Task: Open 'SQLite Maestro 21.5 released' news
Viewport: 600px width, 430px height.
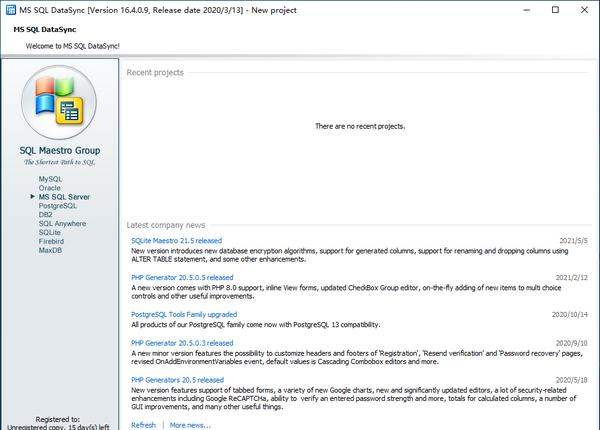Action: (x=176, y=241)
